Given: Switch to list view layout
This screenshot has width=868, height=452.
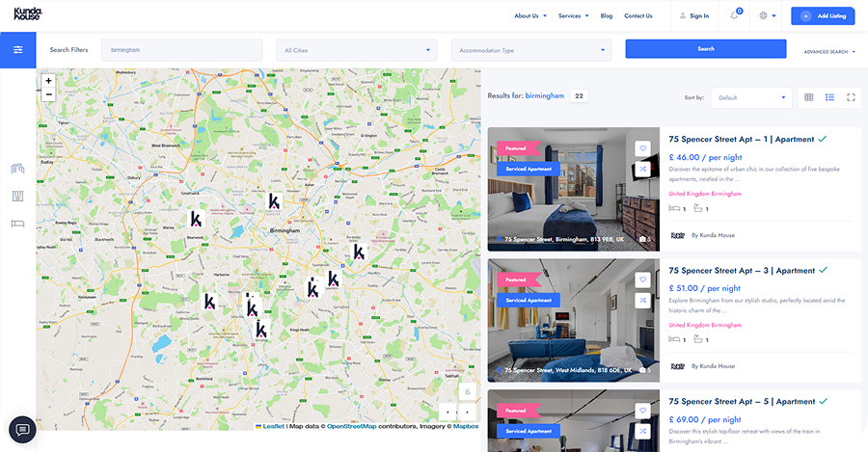Looking at the screenshot, I should click(x=829, y=97).
